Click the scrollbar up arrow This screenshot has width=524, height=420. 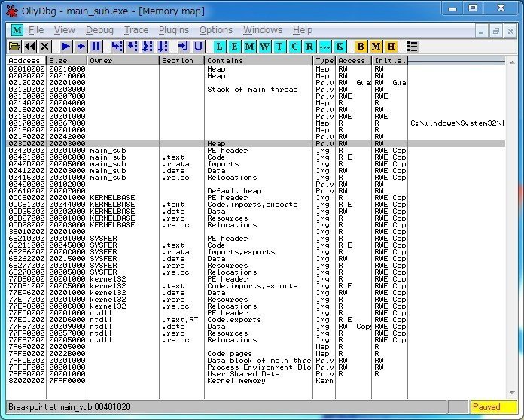[512, 62]
